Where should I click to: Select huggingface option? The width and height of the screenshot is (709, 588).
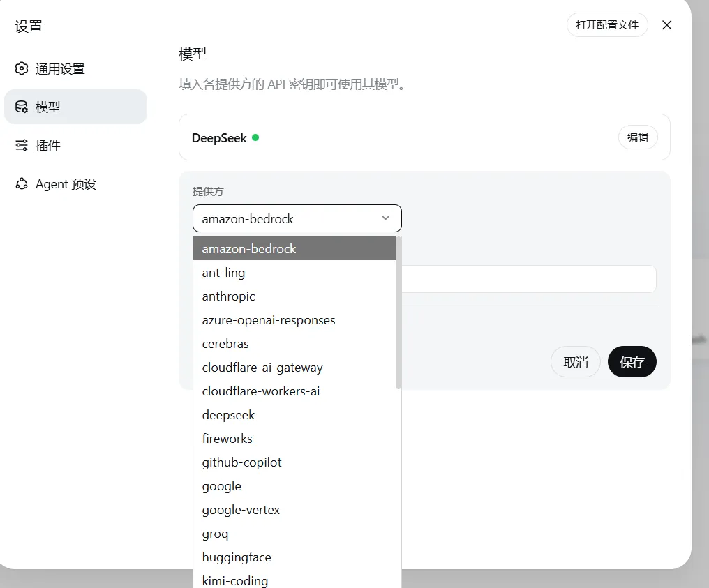coord(294,557)
